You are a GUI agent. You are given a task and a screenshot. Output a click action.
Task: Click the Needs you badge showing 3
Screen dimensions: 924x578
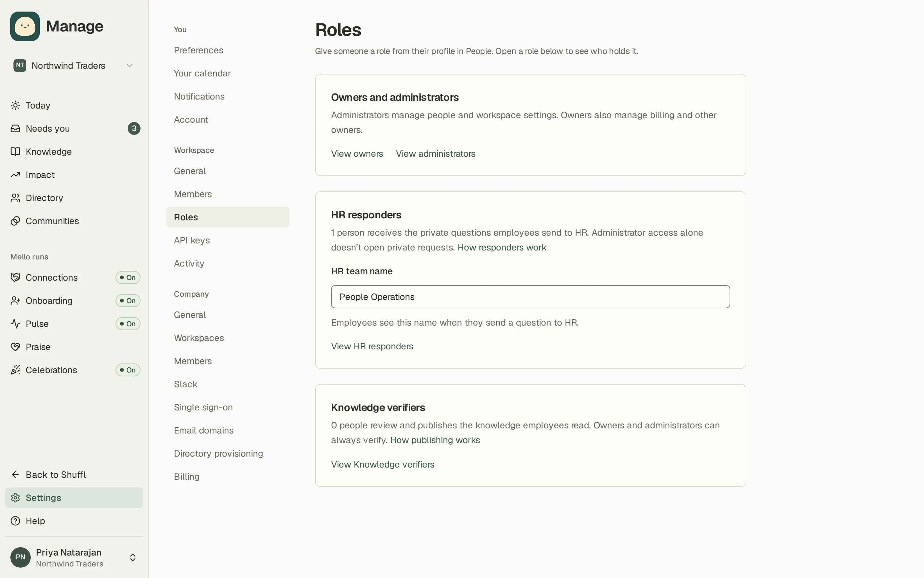pyautogui.click(x=134, y=128)
